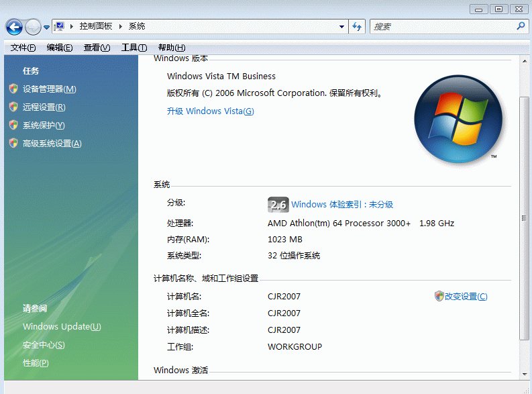Select 系统 in the address breadcrumb
This screenshot has width=532, height=394.
coord(137,26)
